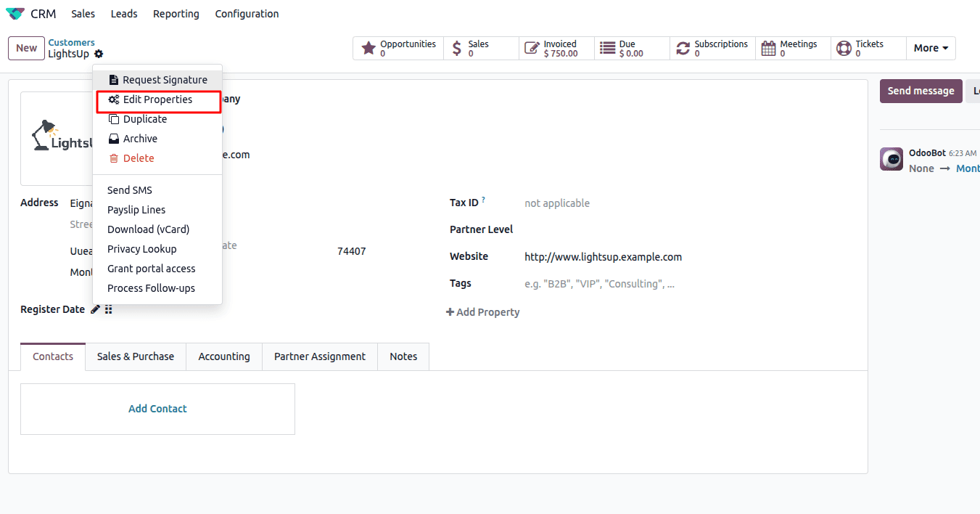Click the OdooBot avatar
The image size is (980, 514).
[892, 159]
